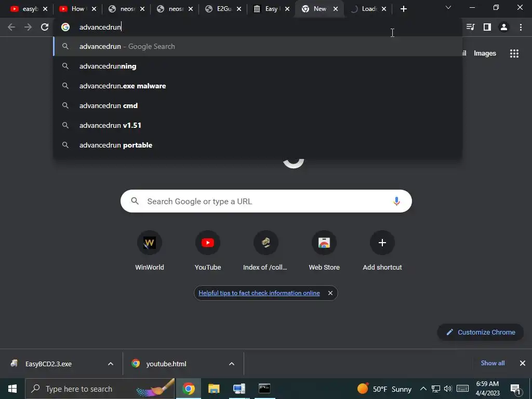Close the downloads bar
Image resolution: width=532 pixels, height=399 pixels.
click(523, 363)
